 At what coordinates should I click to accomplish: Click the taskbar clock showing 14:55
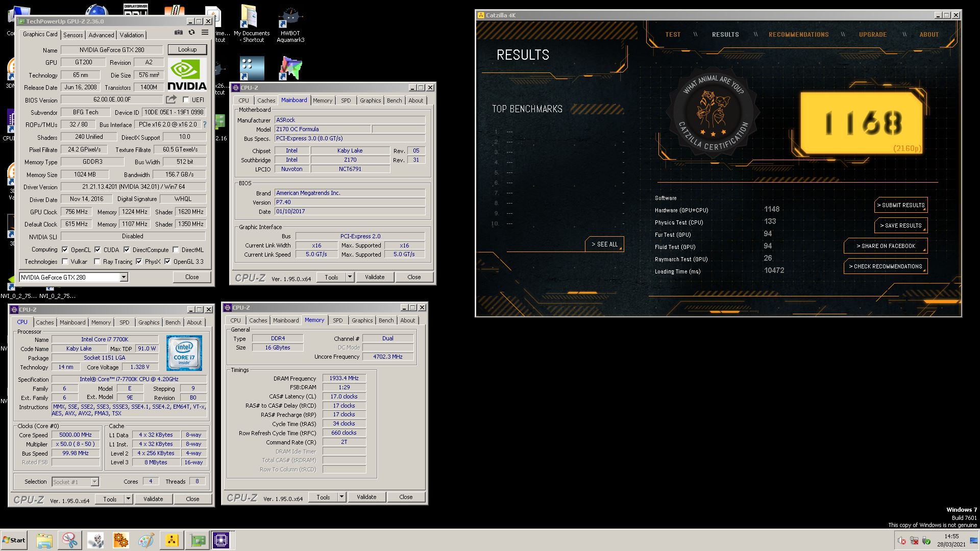point(951,540)
